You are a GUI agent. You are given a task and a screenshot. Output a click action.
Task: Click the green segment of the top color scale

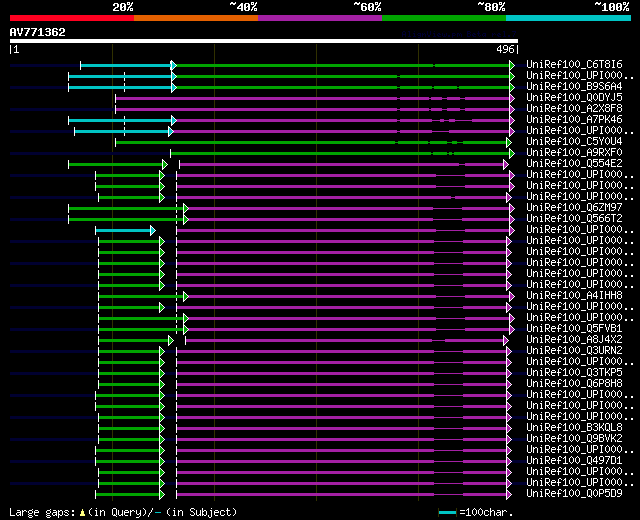444,18
